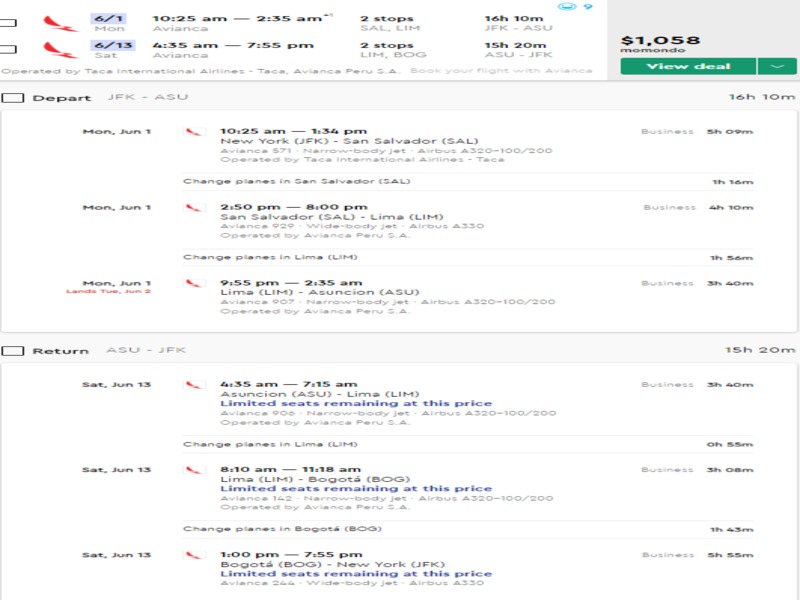Click the 'Return' heading label
The image size is (800, 600).
[x=61, y=351]
